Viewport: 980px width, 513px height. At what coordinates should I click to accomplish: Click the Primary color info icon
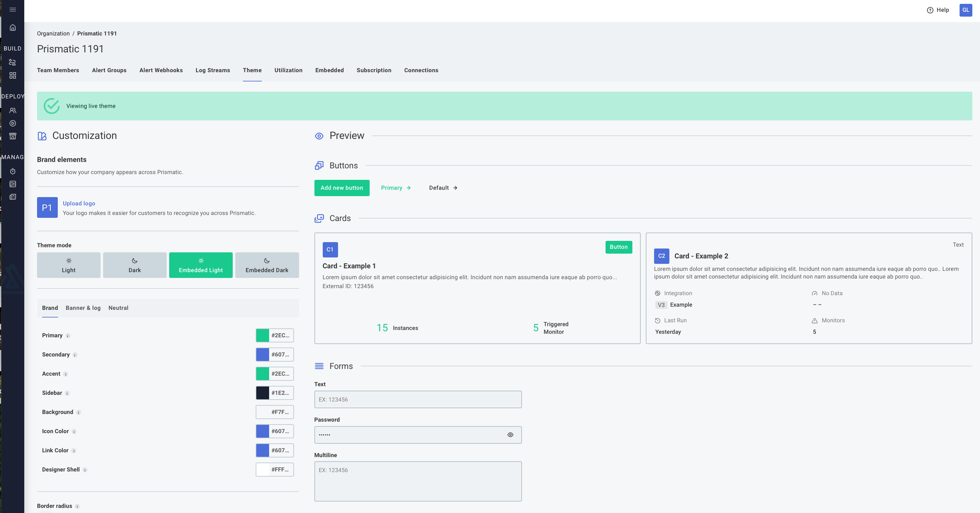[68, 336]
